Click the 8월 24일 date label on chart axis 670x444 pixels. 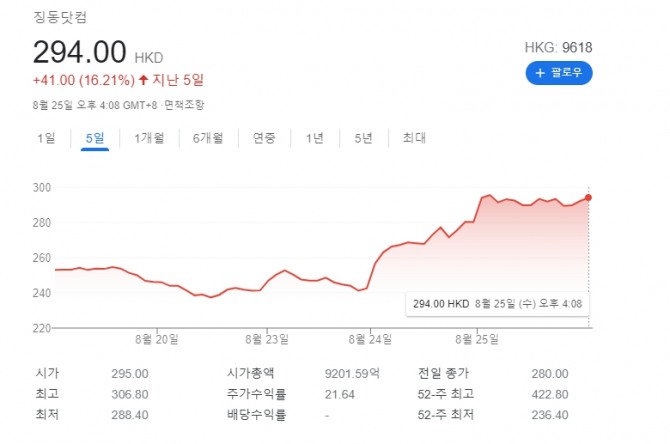click(x=370, y=338)
